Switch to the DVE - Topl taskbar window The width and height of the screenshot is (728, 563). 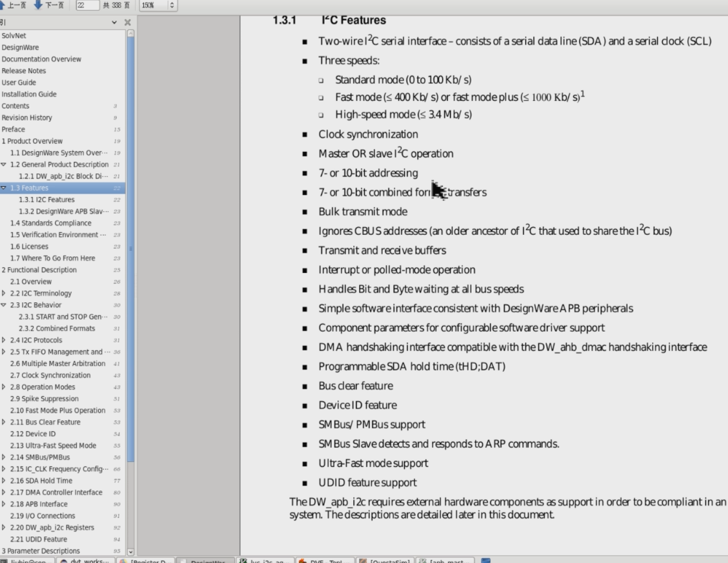[325, 561]
